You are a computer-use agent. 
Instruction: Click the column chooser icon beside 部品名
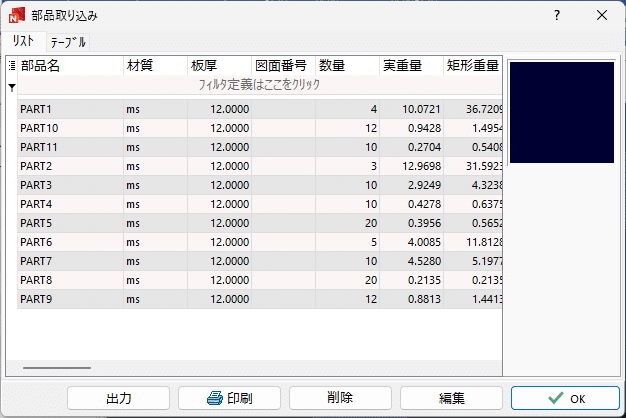click(12, 65)
